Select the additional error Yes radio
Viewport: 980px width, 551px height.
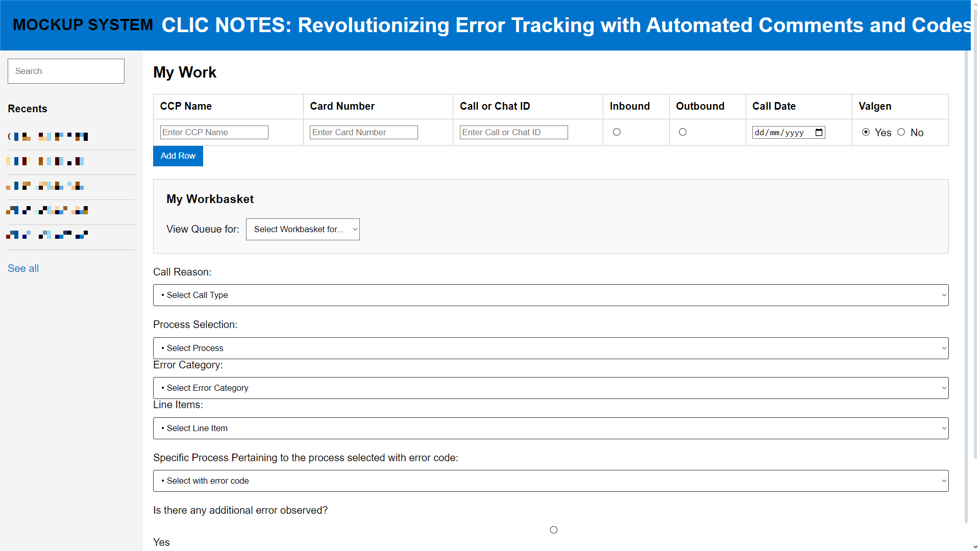[553, 530]
